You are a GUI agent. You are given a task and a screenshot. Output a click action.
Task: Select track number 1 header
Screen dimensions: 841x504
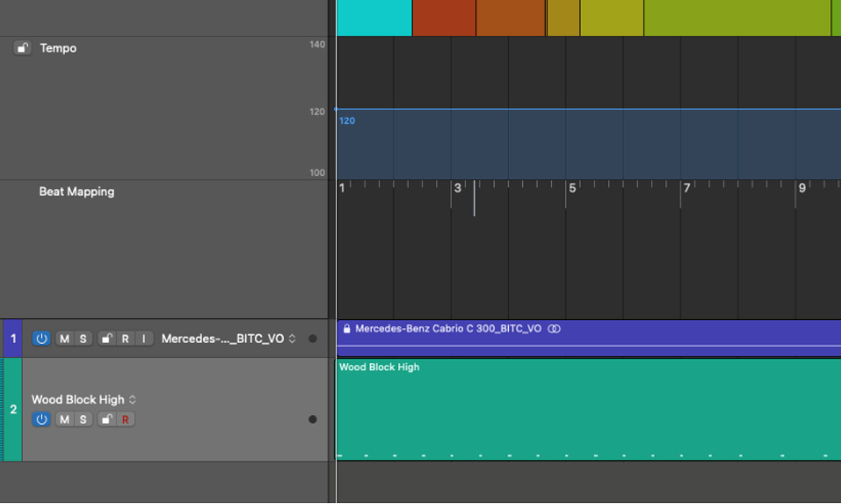tap(13, 339)
